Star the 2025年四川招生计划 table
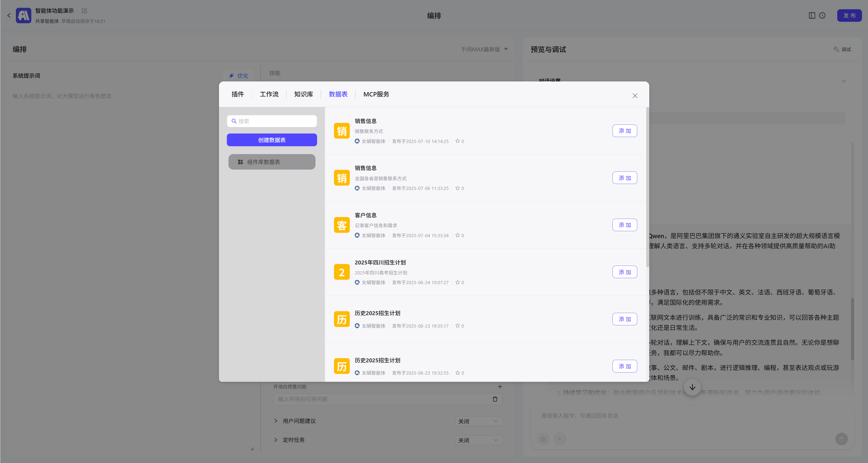The image size is (868, 463). click(458, 283)
